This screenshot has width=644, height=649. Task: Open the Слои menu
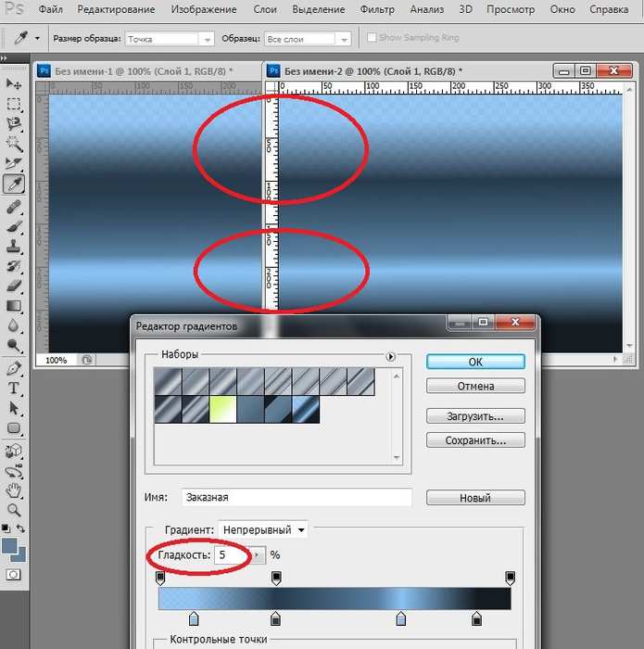pos(265,9)
